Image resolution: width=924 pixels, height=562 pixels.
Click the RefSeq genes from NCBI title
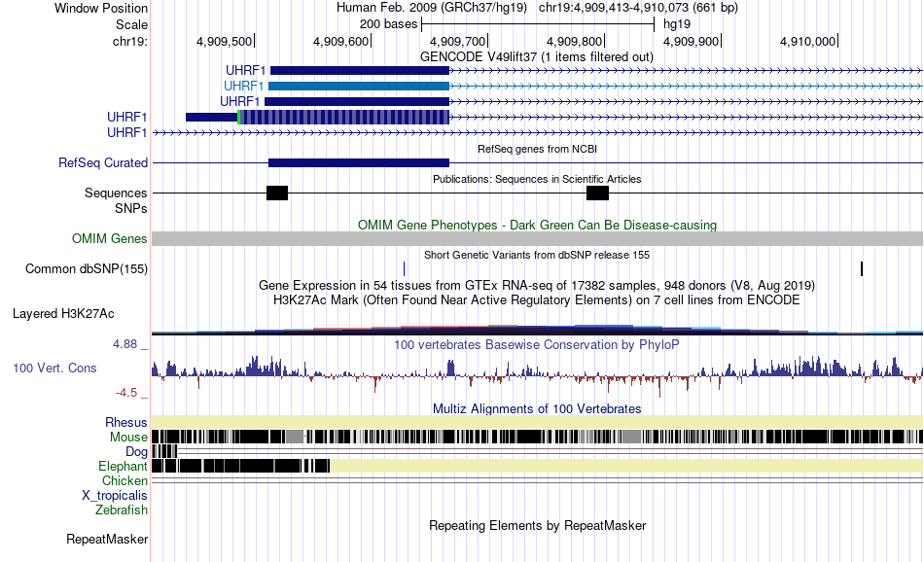point(538,149)
